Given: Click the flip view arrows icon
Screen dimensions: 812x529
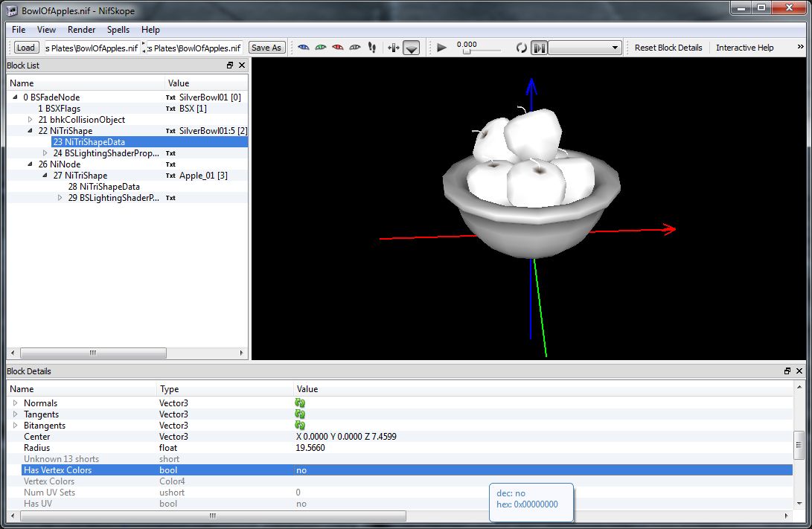Looking at the screenshot, I should point(394,48).
